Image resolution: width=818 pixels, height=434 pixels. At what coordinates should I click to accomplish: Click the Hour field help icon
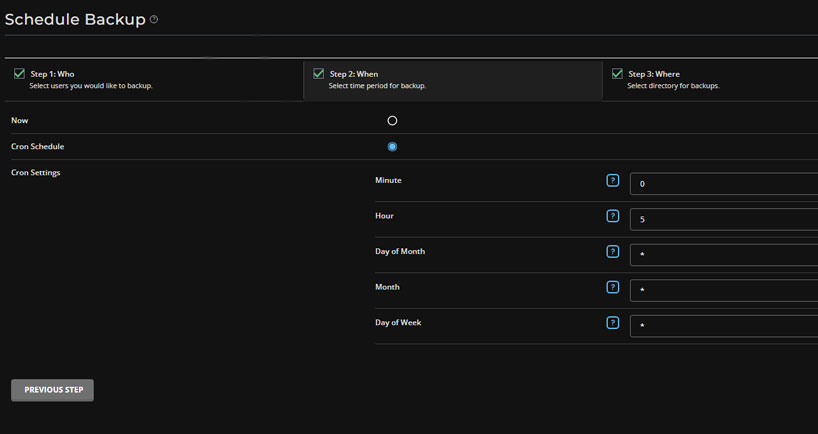[x=612, y=216]
